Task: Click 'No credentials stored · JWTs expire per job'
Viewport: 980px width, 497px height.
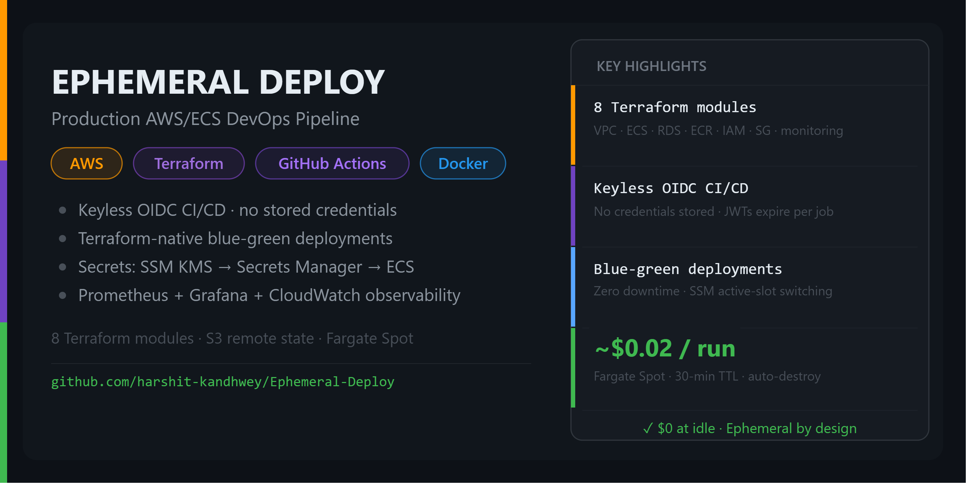Action: click(x=713, y=212)
